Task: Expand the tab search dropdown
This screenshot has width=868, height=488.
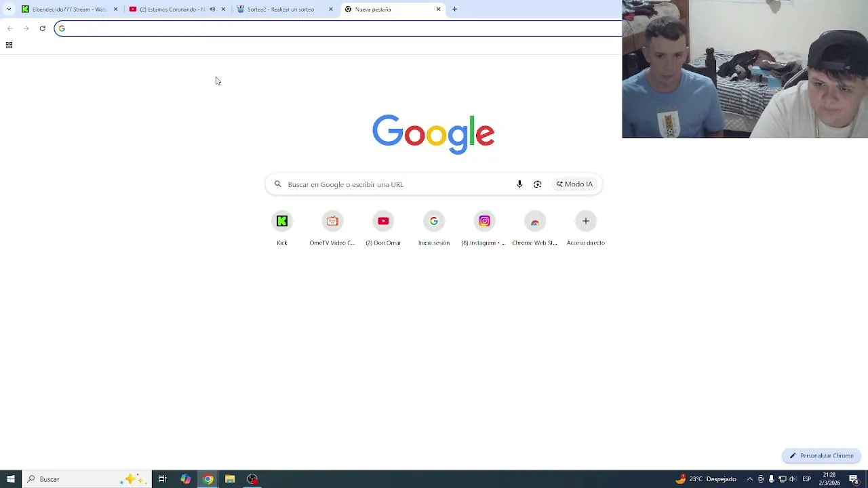Action: pyautogui.click(x=9, y=9)
